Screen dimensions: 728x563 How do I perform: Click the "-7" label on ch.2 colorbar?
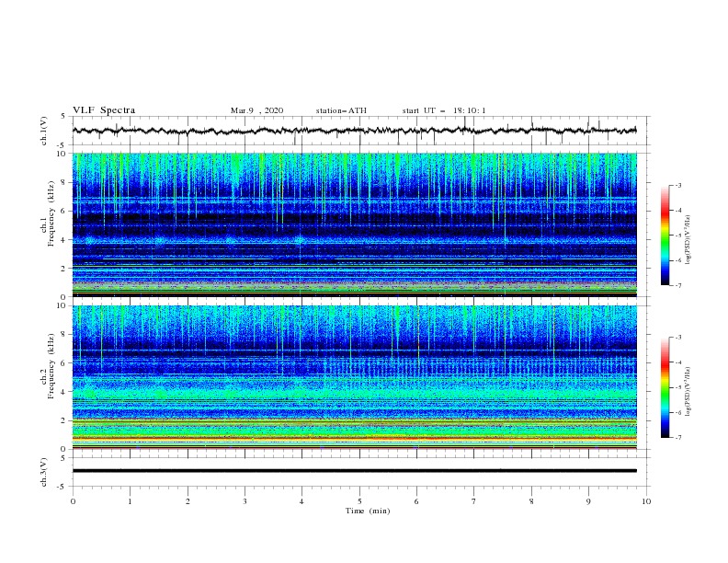(x=678, y=438)
